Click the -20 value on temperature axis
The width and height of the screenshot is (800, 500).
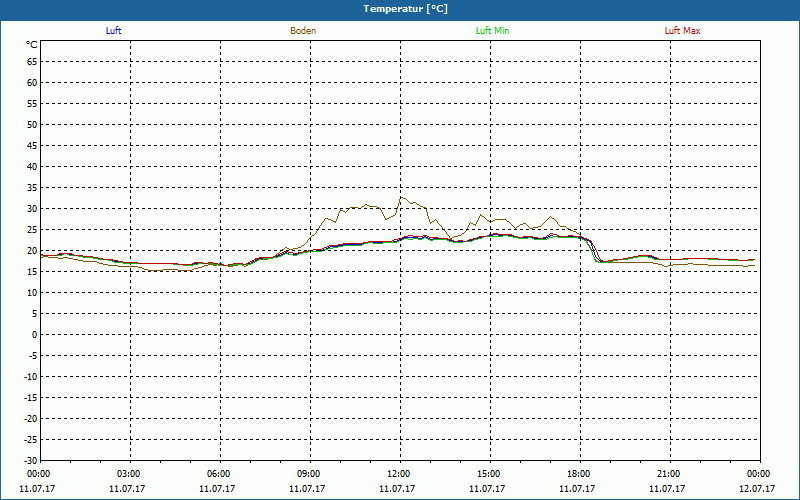(x=31, y=418)
